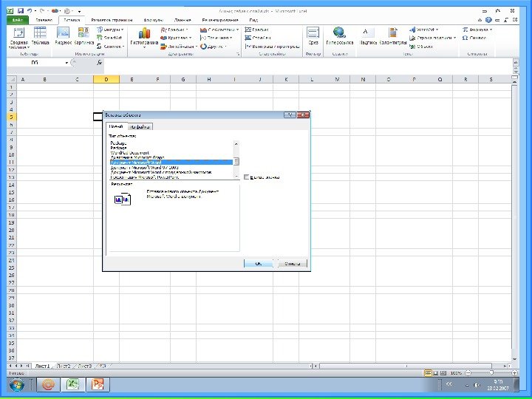This screenshot has height=399, width=532.
Task: Adjust the zoom slider handle
Action: click(491, 373)
